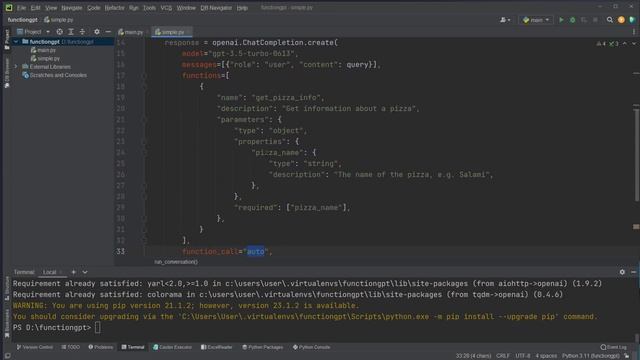Open Python Console tool window
This screenshot has height=360, width=640.
click(x=311, y=347)
